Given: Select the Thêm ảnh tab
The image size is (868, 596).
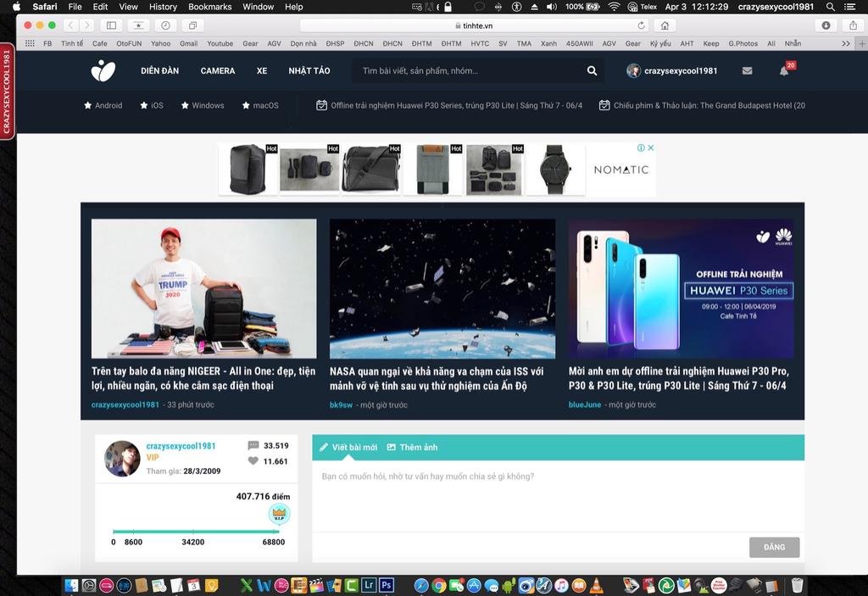Looking at the screenshot, I should pos(412,447).
